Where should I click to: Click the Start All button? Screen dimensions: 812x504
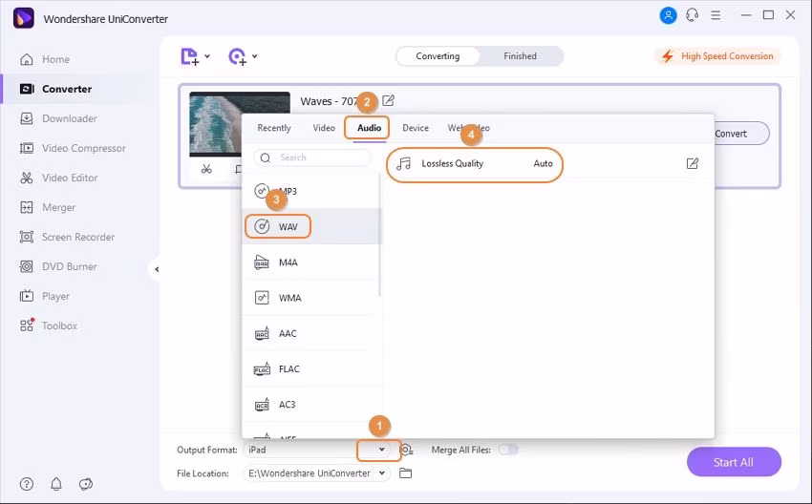coord(734,462)
